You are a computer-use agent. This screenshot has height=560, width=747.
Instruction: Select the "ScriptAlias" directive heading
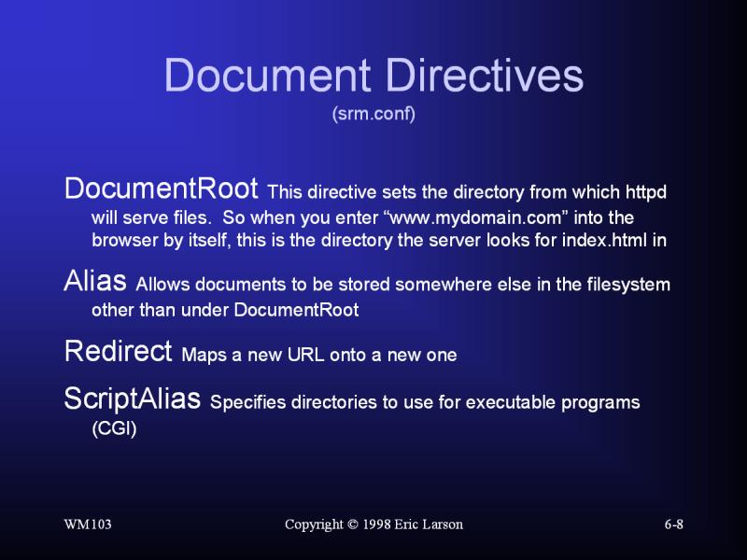coord(132,399)
